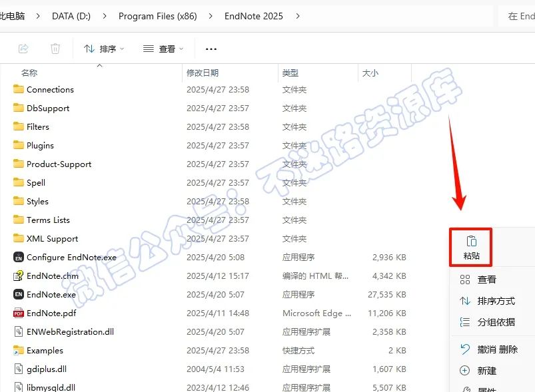Viewport: 535px width, 392px height.
Task: Open 排序方式 in the context menu
Action: [487, 301]
